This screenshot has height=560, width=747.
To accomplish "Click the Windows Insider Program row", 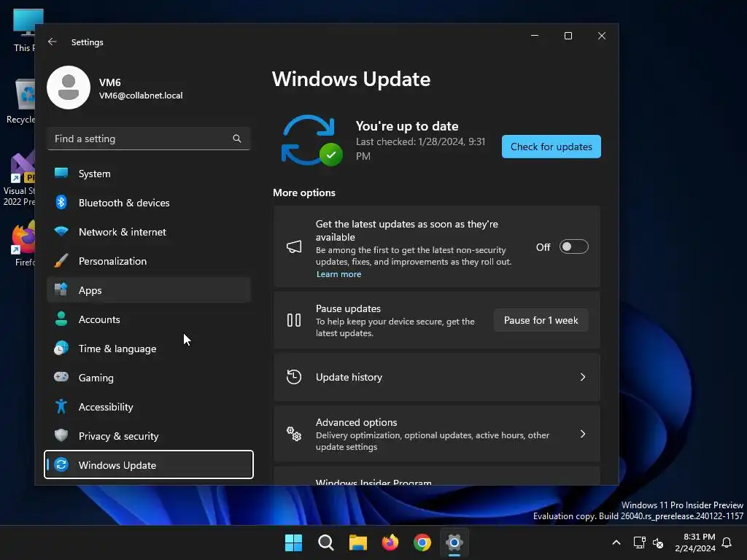I will (x=436, y=475).
